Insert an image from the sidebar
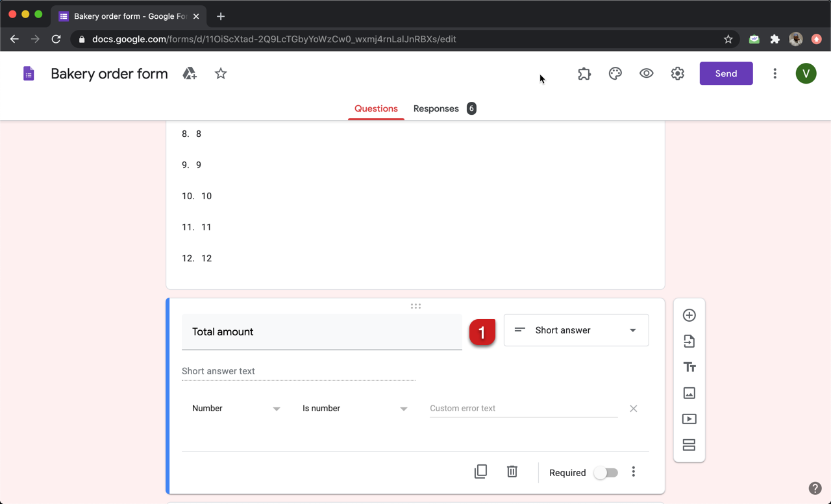The width and height of the screenshot is (831, 504). pos(689,393)
